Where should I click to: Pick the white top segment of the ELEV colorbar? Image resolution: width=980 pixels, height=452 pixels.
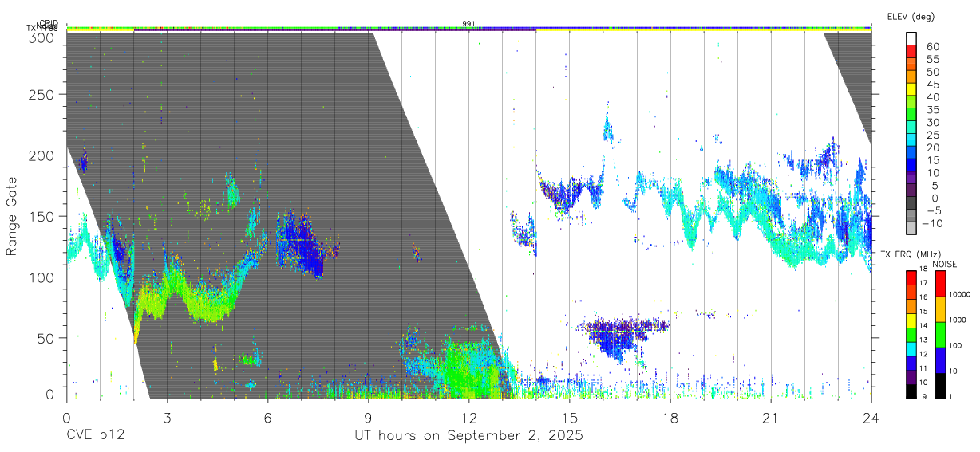911,39
